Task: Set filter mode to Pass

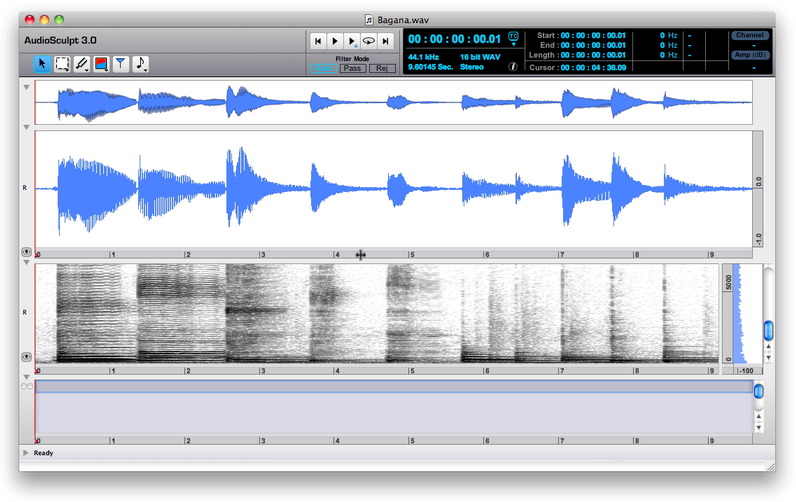Action: coord(352,69)
